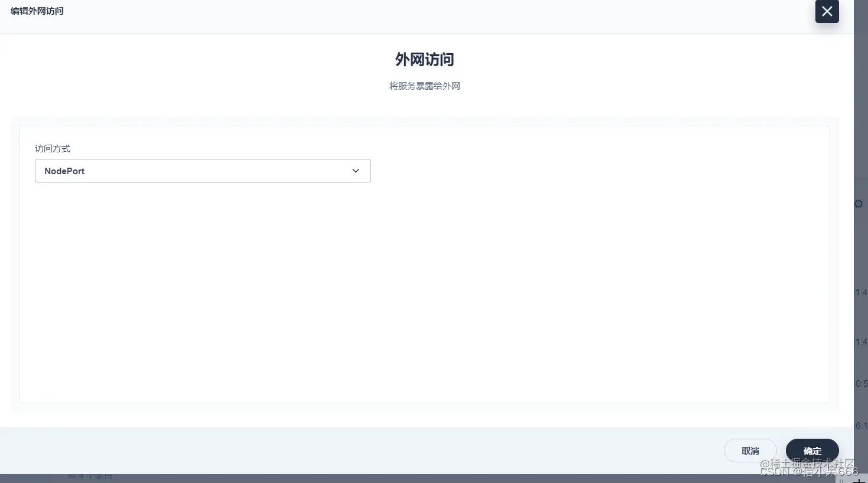Open the 访问方式 access type dropdown
The image size is (868, 483).
click(x=203, y=171)
